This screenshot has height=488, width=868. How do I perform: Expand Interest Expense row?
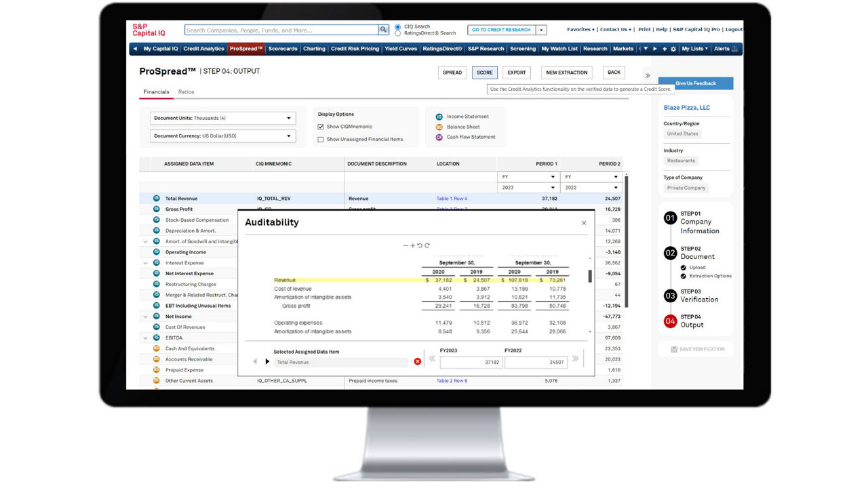[x=145, y=263]
